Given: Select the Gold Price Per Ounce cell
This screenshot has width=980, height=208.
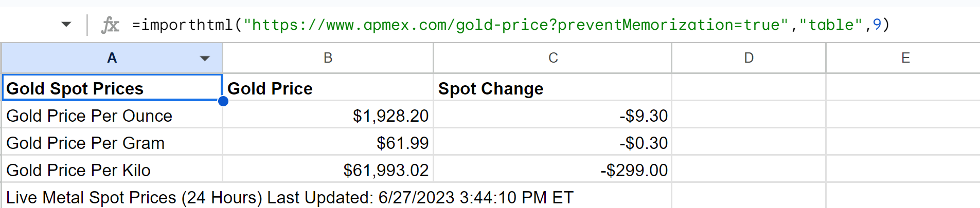Looking at the screenshot, I should pyautogui.click(x=112, y=116).
